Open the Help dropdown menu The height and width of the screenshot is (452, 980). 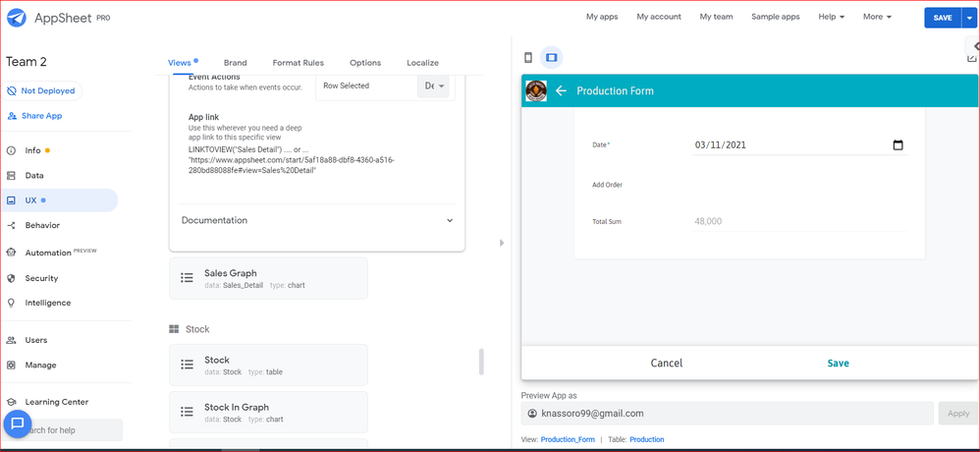point(832,17)
